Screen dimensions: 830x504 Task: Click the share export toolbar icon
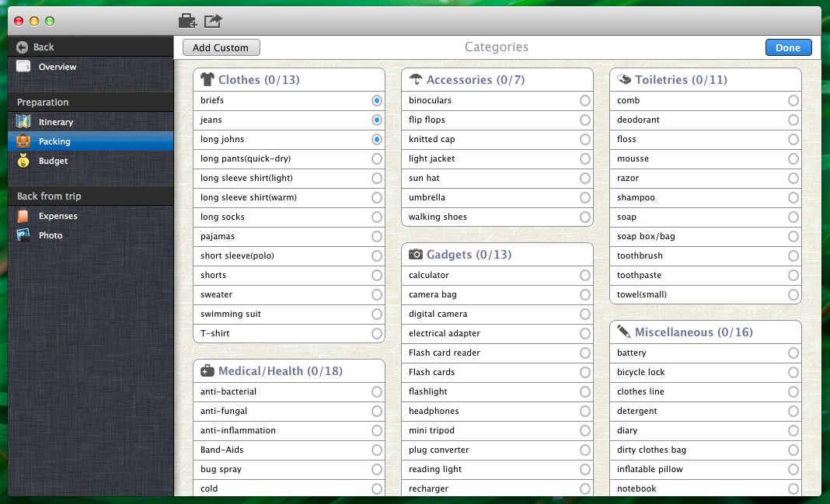pyautogui.click(x=213, y=21)
